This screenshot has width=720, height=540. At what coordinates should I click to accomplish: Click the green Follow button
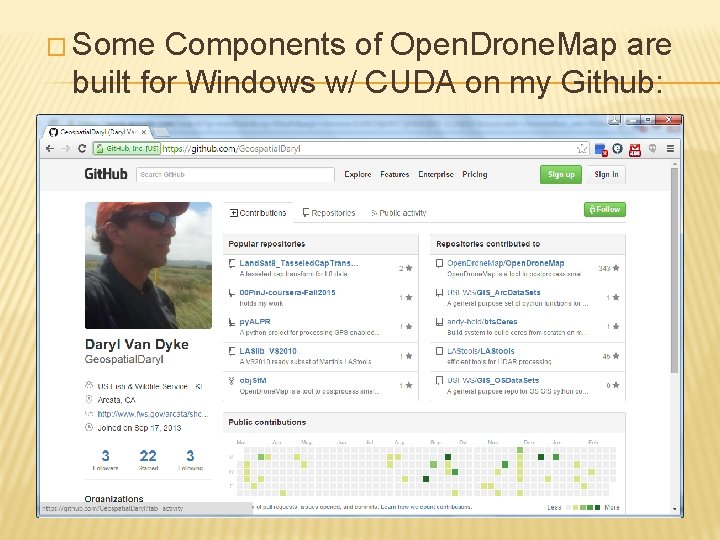click(605, 209)
